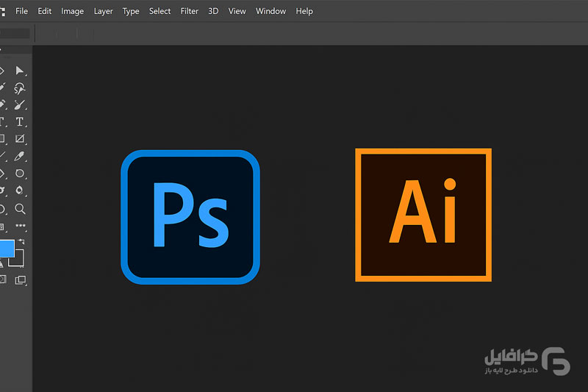This screenshot has width=588, height=392.
Task: Open the three-dots Edit Toolbar button
Action: 21,226
